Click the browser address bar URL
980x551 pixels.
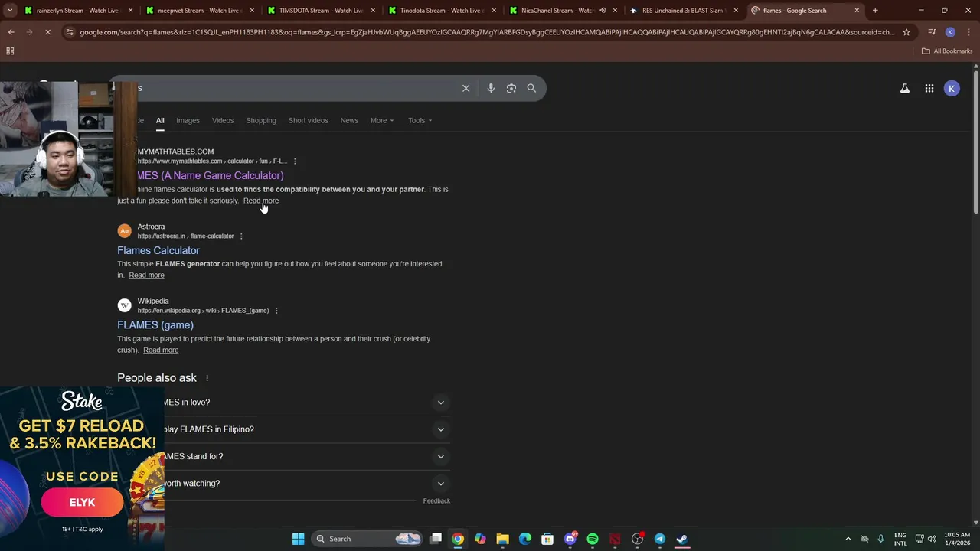(486, 32)
